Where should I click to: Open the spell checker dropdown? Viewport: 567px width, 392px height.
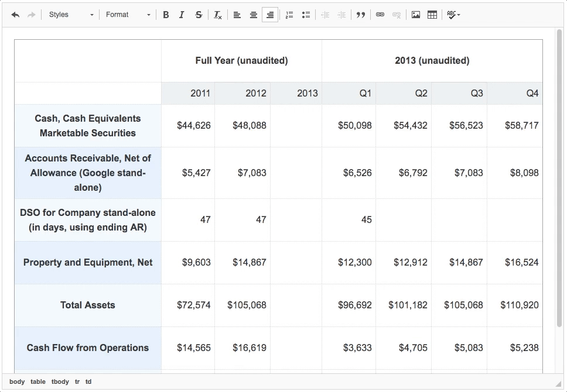453,15
